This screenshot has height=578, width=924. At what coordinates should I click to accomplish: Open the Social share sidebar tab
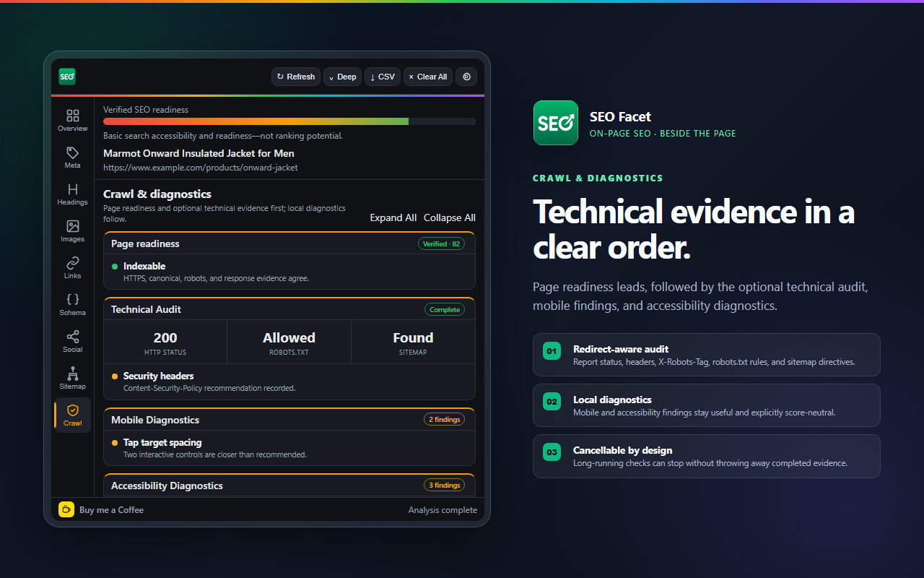click(72, 341)
